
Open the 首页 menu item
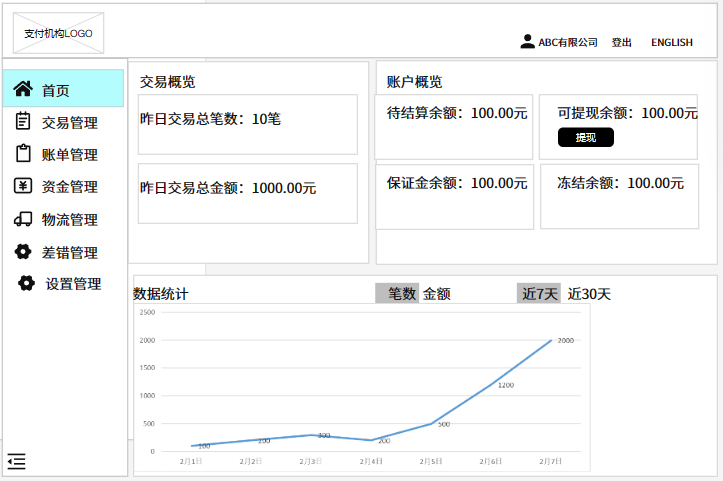(63, 89)
